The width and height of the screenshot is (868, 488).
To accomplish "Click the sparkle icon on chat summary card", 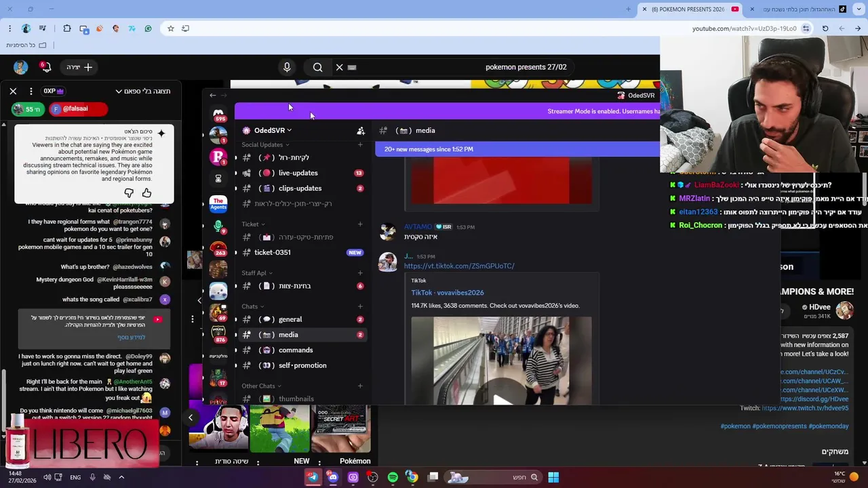I will click(x=161, y=133).
